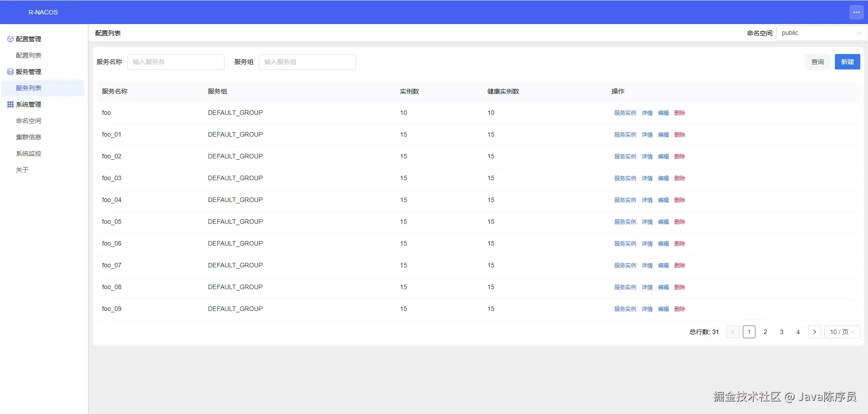Open 服务实例 link for foo_03
Screen dimensions: 868x414
(625, 178)
